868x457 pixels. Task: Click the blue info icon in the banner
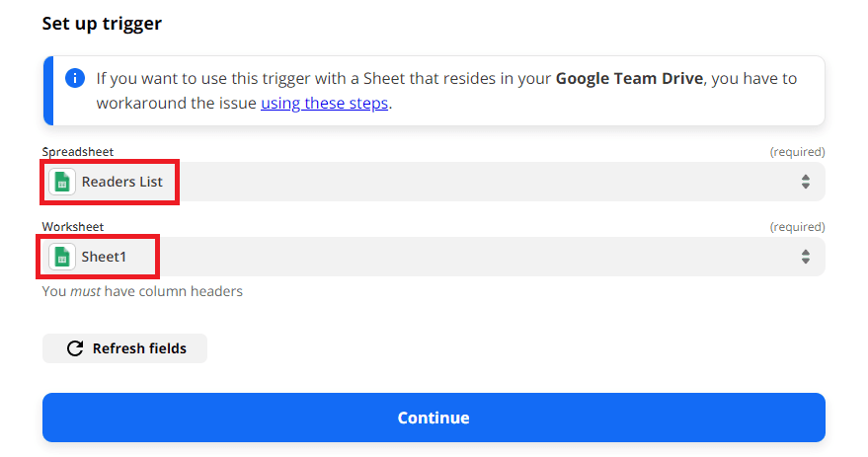pos(74,78)
